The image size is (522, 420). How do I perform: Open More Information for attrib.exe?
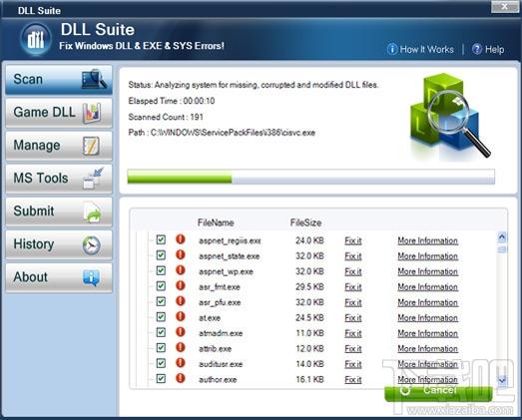coord(428,348)
